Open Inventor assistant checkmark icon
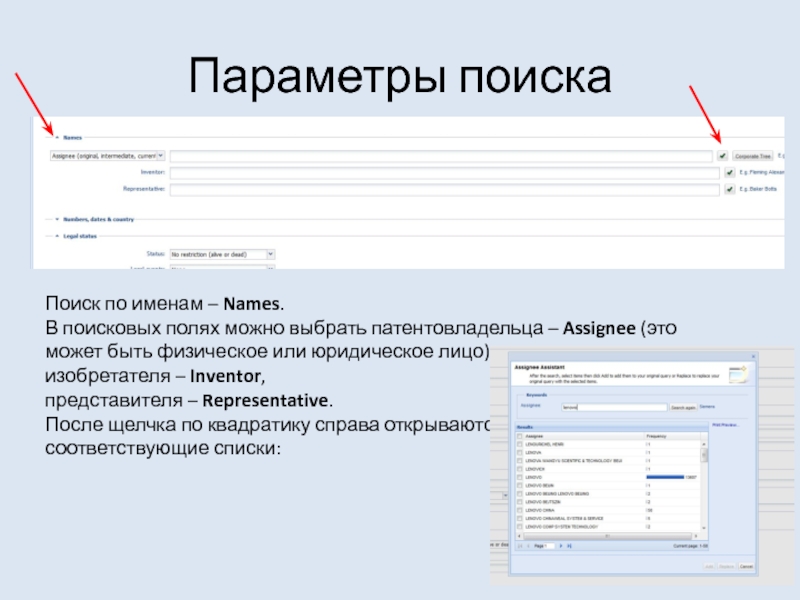The image size is (800, 600). (x=730, y=173)
